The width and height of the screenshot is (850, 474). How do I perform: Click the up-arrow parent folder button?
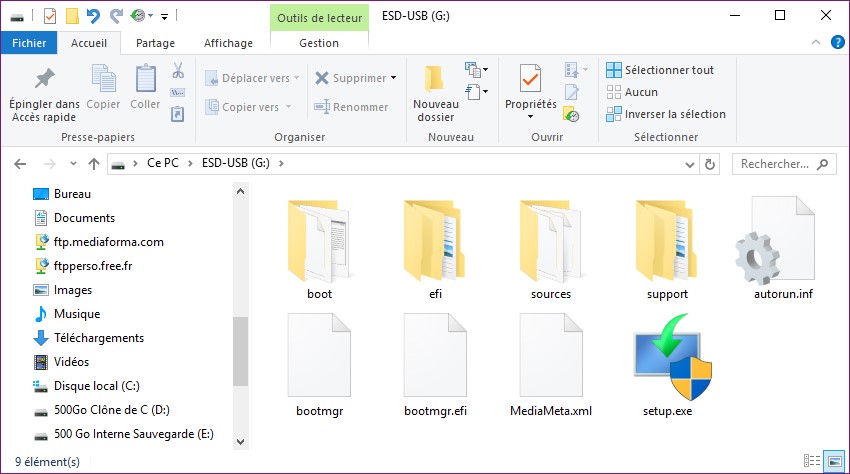[94, 164]
